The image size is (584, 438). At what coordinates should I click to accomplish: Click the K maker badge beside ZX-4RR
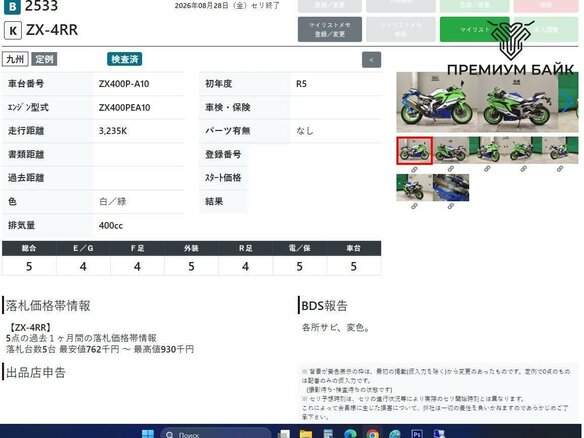point(13,31)
